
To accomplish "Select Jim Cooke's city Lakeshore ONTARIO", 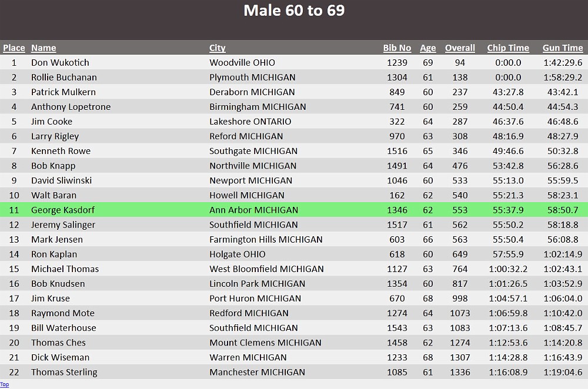I will [x=250, y=122].
